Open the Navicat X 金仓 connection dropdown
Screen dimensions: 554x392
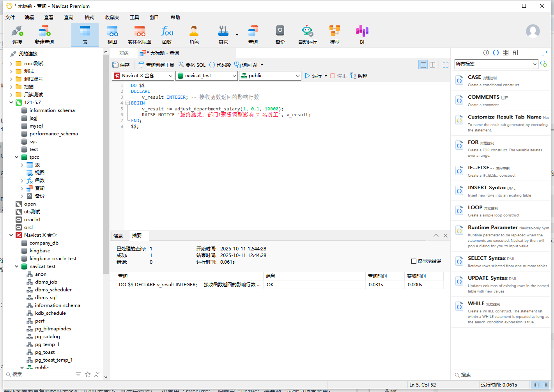(x=143, y=76)
